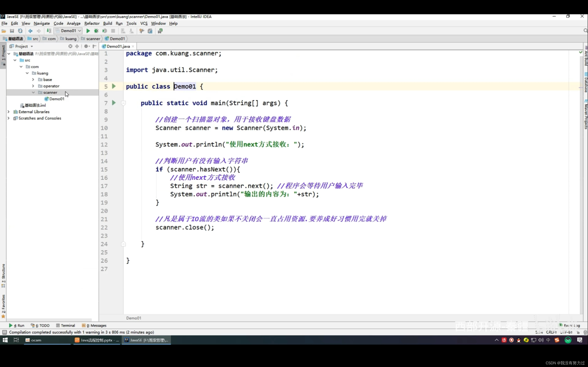This screenshot has height=367, width=588.
Task: Open the Demo01 run configuration dropdown
Action: coord(68,31)
